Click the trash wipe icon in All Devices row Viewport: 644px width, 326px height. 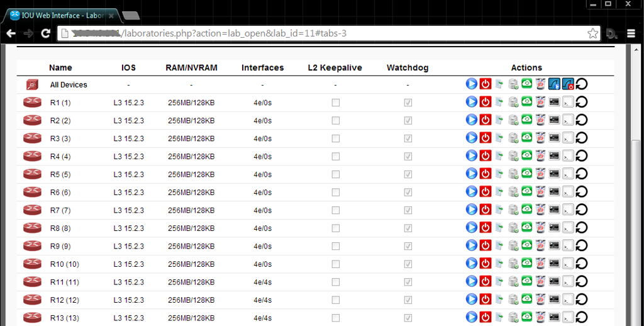point(540,84)
